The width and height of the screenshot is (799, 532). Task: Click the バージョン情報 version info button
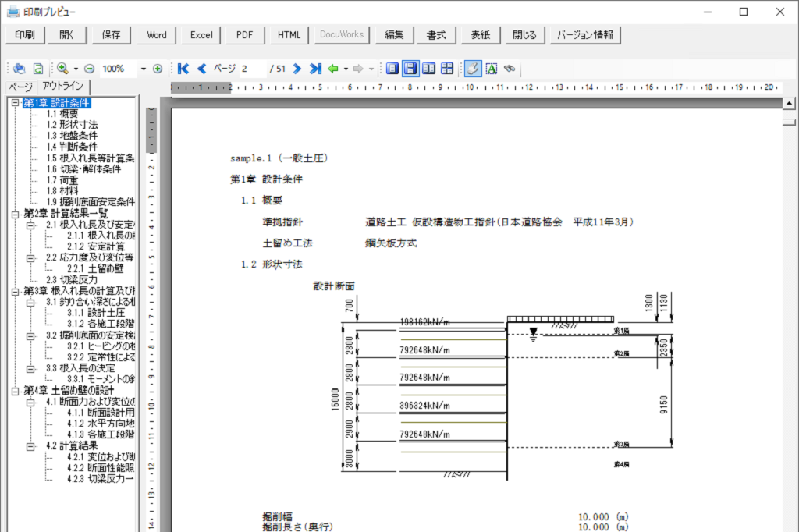(x=585, y=34)
